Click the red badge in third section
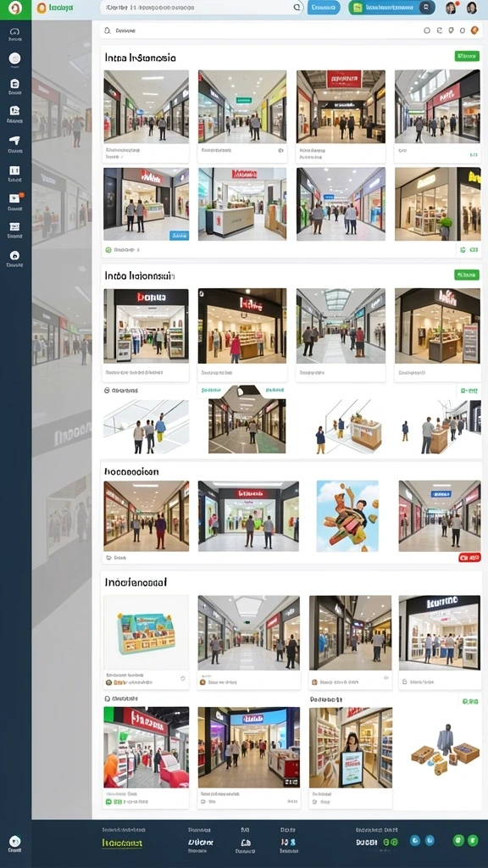The height and width of the screenshot is (868, 488). [x=469, y=558]
